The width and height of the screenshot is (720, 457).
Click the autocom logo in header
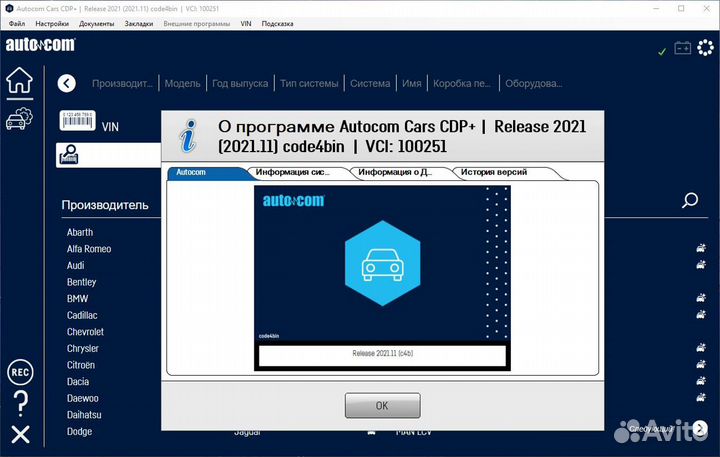pos(40,45)
